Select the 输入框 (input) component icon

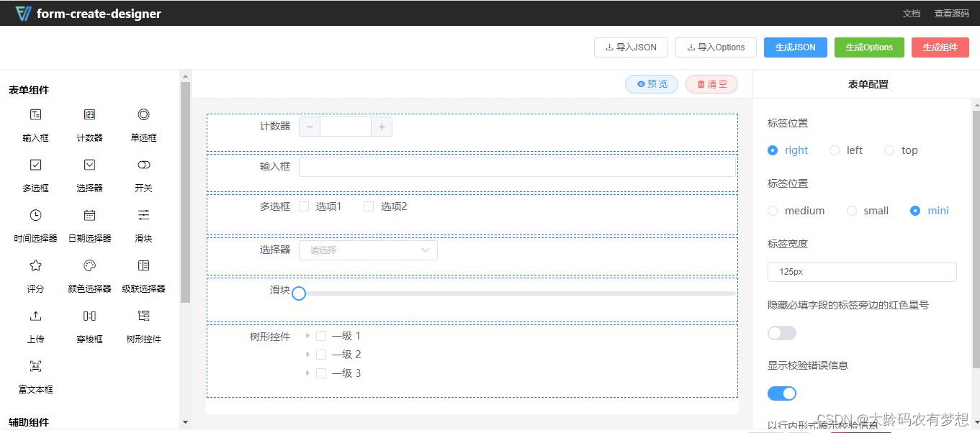click(35, 115)
